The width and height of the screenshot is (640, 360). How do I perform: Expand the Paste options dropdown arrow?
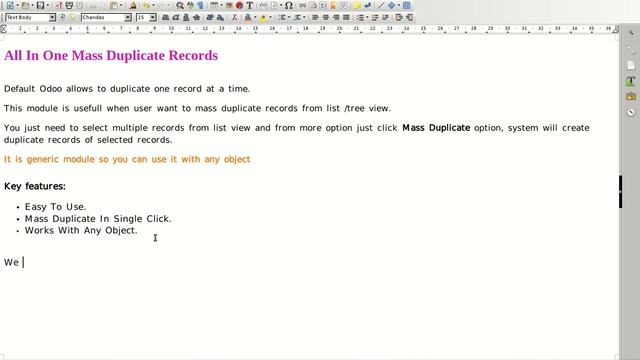pos(121,5)
